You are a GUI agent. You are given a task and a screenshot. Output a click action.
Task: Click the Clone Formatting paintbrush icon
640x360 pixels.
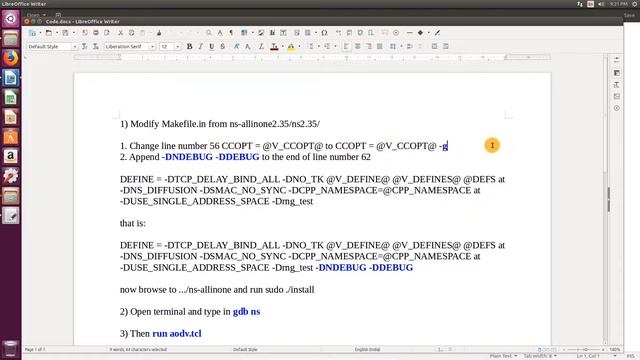click(159, 33)
